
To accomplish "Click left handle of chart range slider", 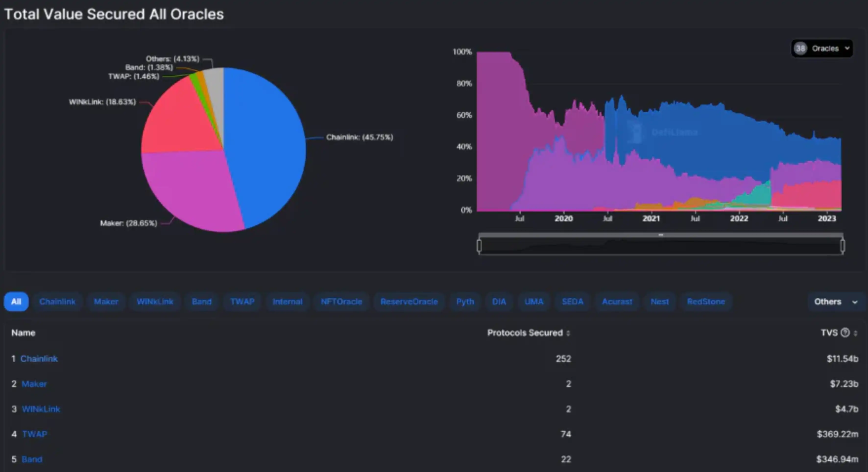I will click(x=479, y=246).
